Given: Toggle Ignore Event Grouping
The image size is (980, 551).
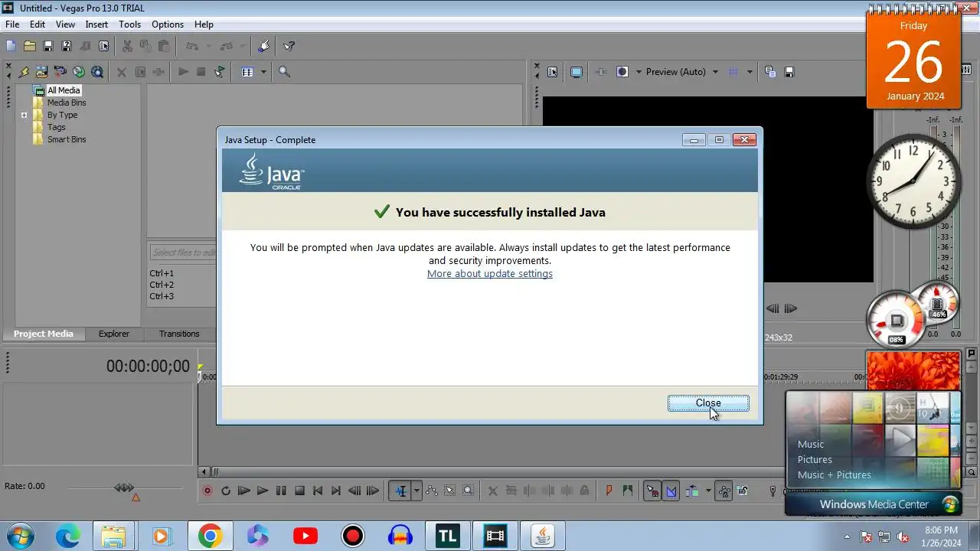Looking at the screenshot, I should (743, 491).
